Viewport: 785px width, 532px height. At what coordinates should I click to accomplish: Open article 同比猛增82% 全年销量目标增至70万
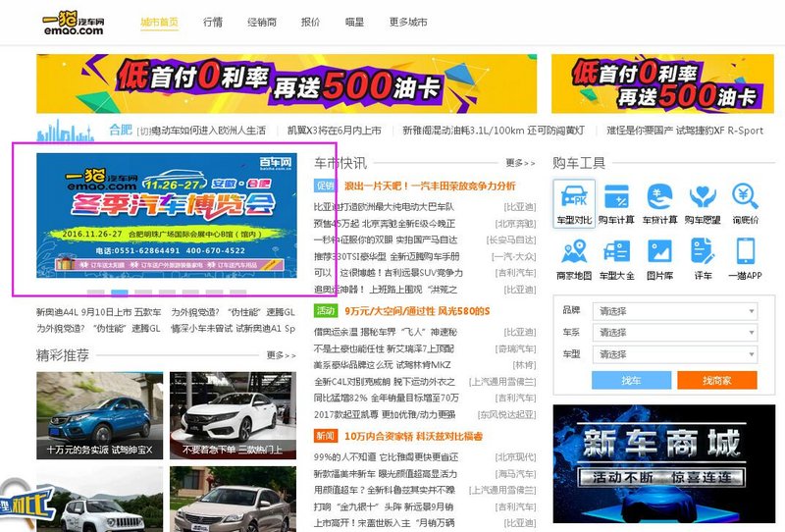click(x=387, y=399)
